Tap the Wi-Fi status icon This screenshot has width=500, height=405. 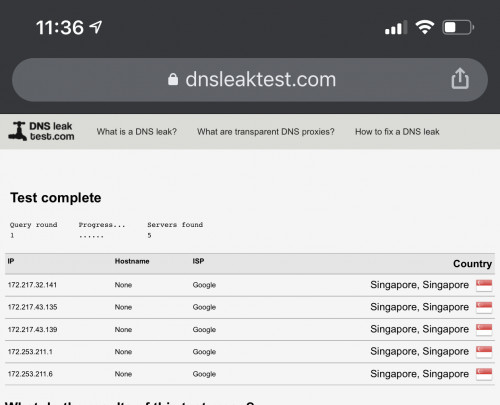click(424, 27)
